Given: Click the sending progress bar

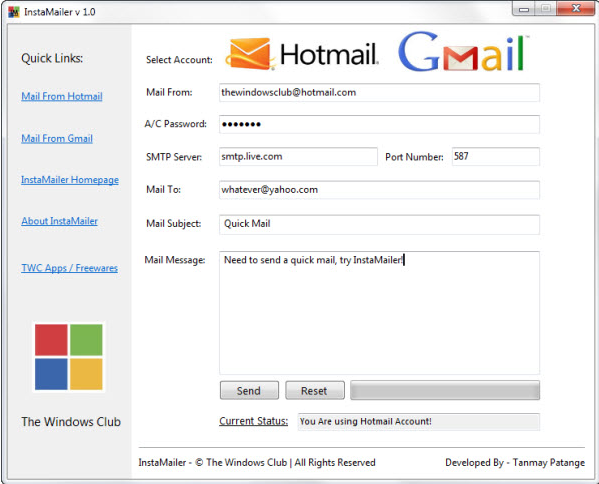Looking at the screenshot, I should tap(445, 390).
